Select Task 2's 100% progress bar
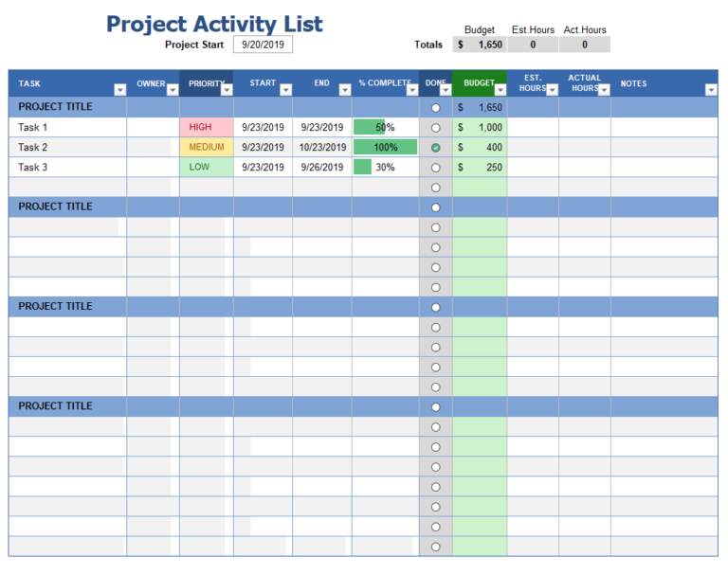The width and height of the screenshot is (728, 575). [386, 147]
